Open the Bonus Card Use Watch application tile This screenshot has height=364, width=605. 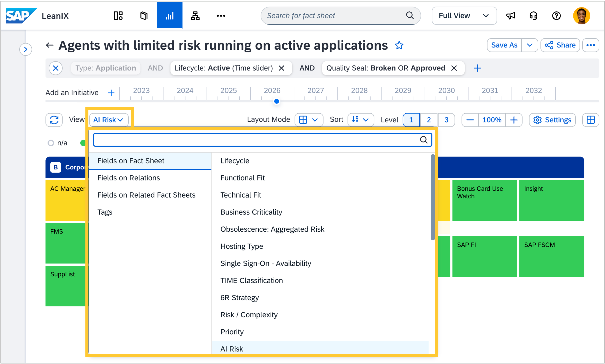(x=484, y=200)
